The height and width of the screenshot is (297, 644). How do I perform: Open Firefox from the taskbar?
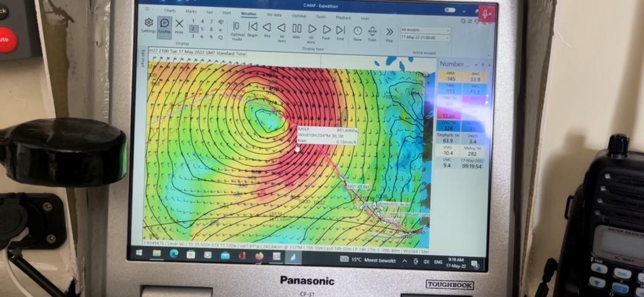[x=259, y=256]
